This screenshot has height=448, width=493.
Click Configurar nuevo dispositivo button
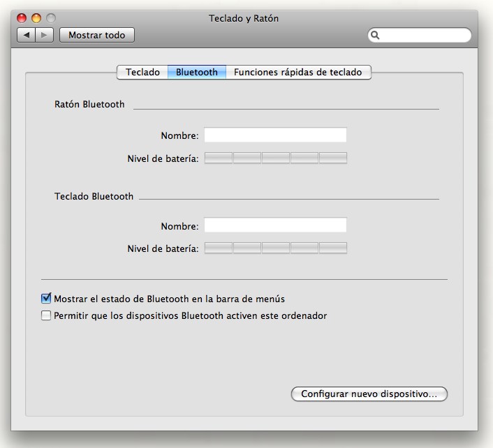(369, 394)
